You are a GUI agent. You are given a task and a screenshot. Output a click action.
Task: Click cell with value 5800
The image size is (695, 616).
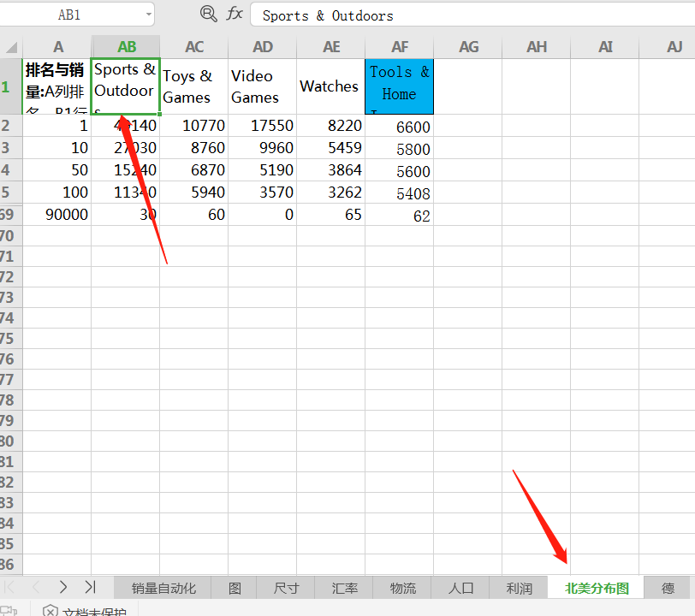pos(400,149)
